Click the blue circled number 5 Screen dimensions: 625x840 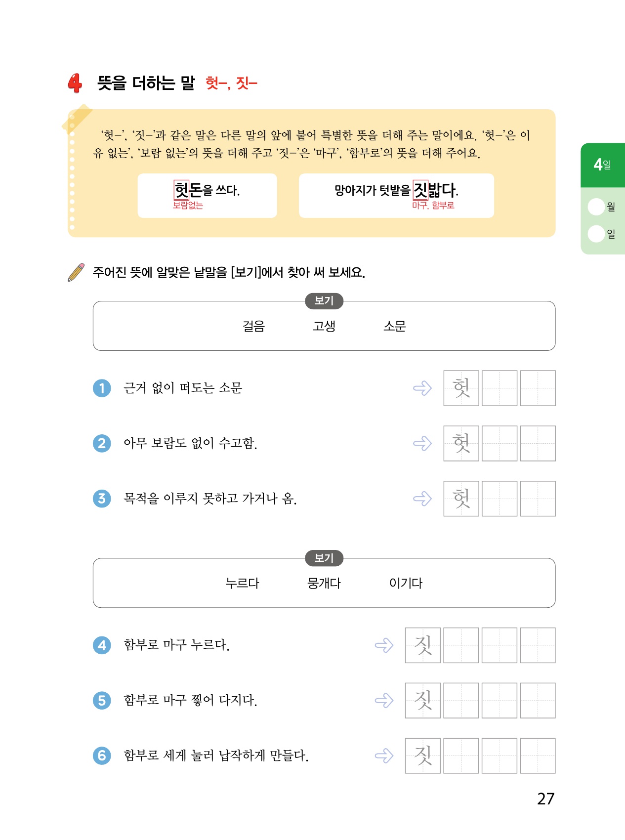102,700
